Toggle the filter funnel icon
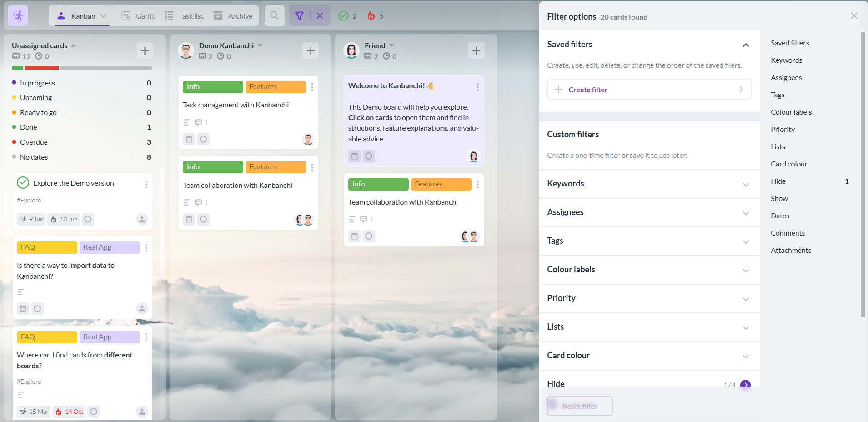 pyautogui.click(x=299, y=16)
